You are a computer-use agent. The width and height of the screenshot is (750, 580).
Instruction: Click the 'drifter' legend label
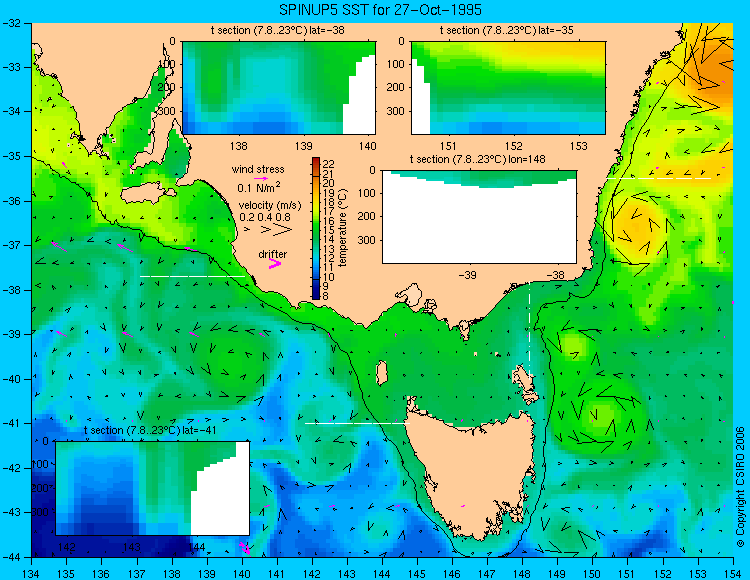[x=273, y=254]
